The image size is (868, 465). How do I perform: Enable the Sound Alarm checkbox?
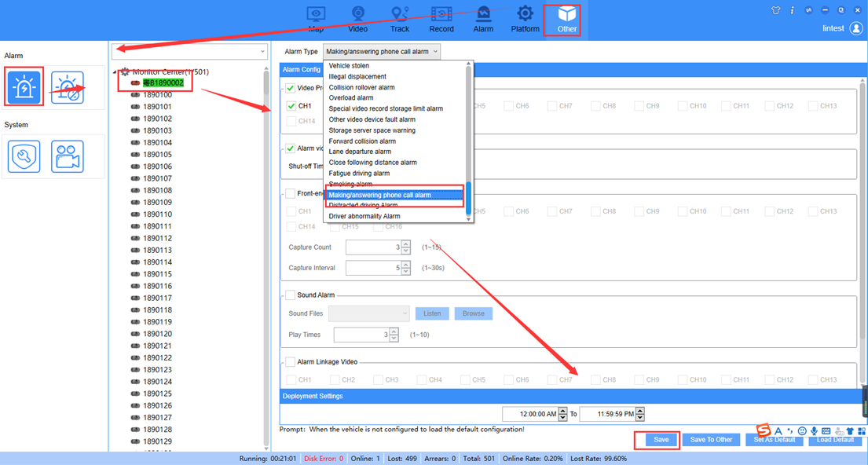tap(290, 295)
